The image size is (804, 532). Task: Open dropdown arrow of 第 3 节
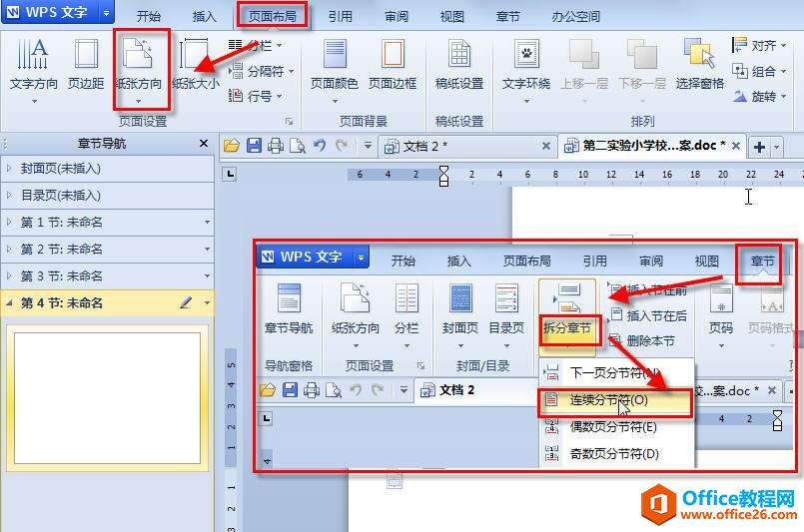pos(207,275)
